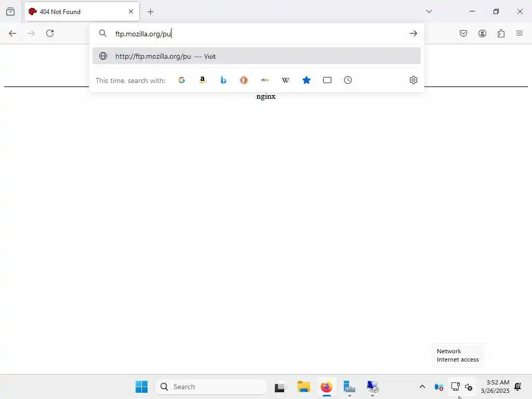Search this time with Bing
This screenshot has height=399, width=532.
223,80
